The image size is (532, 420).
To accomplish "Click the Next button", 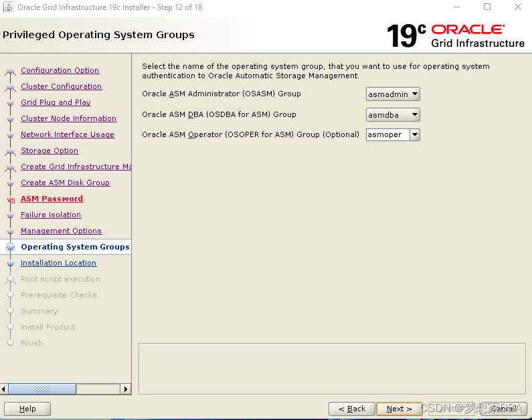I will (x=400, y=409).
